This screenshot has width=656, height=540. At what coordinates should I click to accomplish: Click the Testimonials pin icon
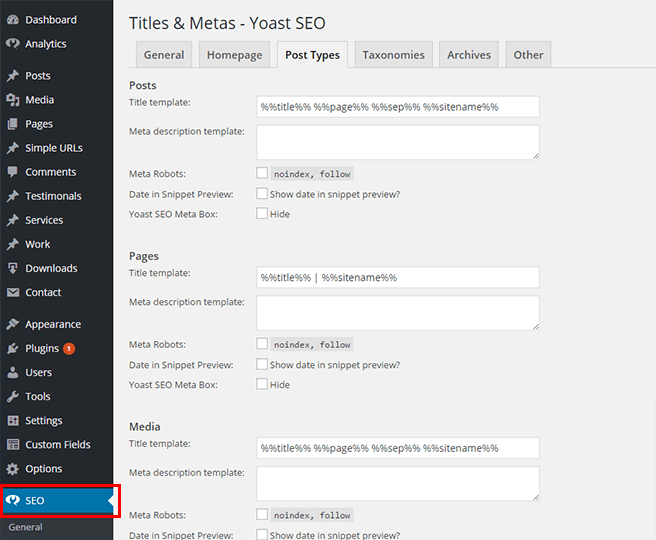(x=13, y=196)
